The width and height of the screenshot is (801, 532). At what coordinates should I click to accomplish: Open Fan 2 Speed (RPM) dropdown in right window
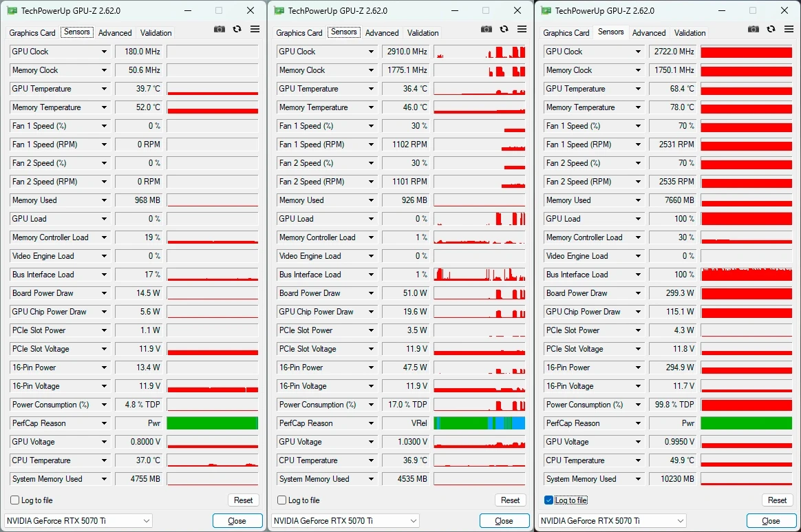(639, 182)
